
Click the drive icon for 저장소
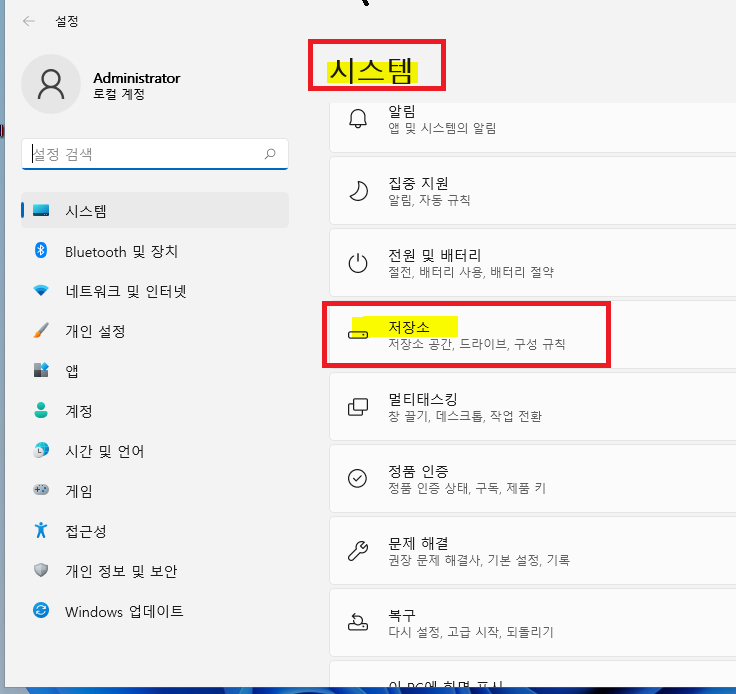[x=358, y=335]
